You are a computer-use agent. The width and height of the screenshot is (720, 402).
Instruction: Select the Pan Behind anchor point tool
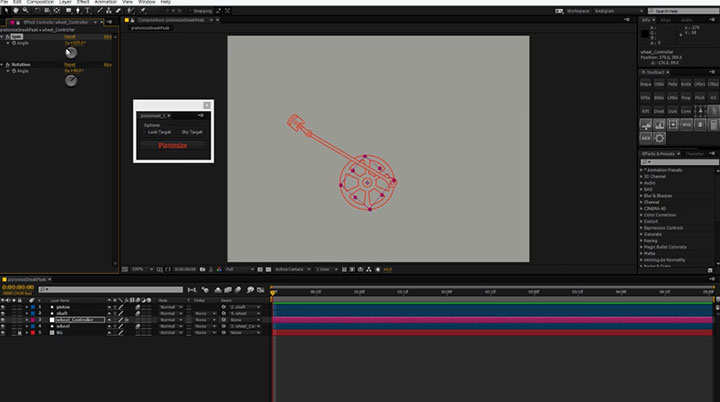(x=56, y=10)
